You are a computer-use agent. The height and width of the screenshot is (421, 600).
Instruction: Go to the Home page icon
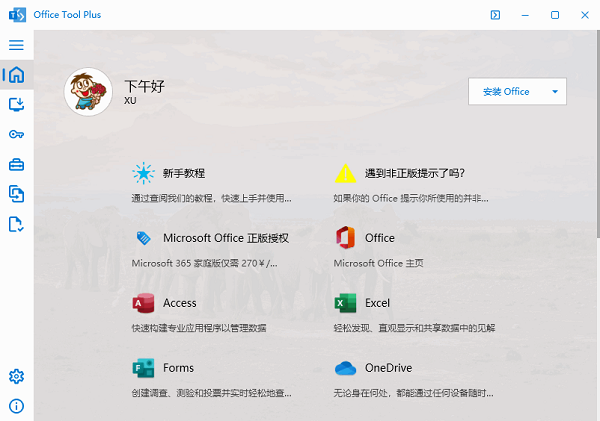[16, 75]
